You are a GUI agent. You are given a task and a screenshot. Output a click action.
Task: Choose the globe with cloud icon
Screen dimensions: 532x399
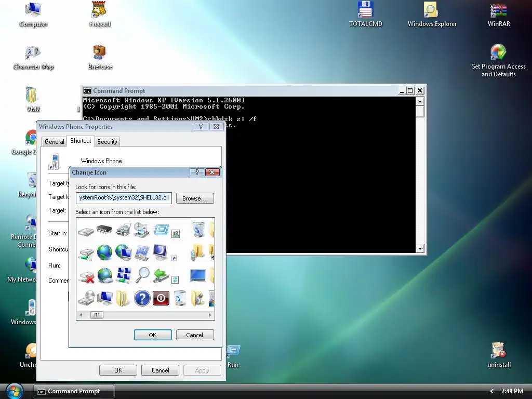[105, 275]
